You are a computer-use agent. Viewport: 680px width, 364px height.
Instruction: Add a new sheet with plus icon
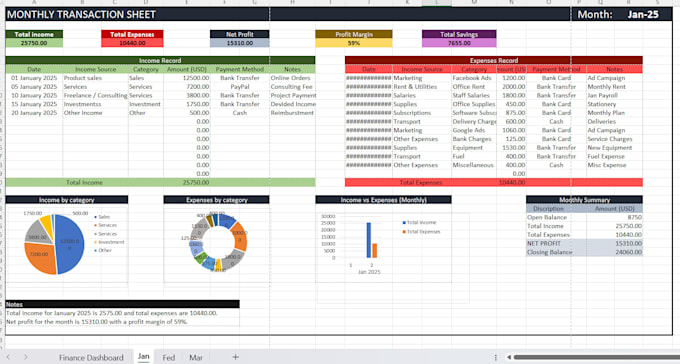(235, 357)
